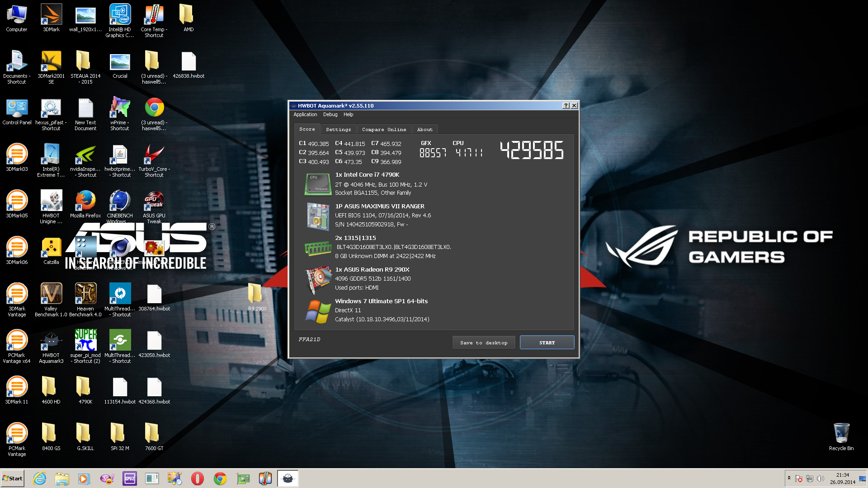Open Chrome from the taskbar
The height and width of the screenshot is (488, 868).
coord(220,479)
